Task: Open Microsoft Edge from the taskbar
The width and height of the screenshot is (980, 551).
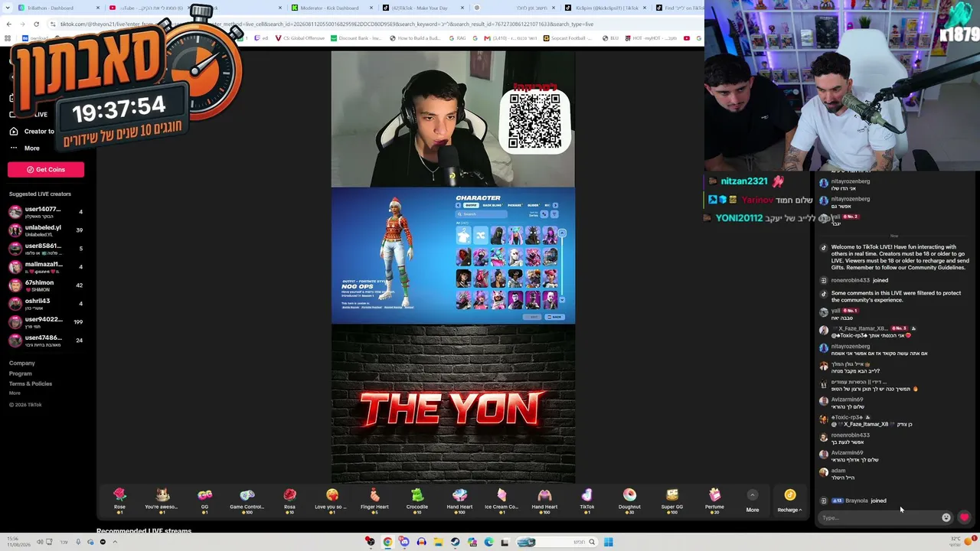Action: point(488,542)
